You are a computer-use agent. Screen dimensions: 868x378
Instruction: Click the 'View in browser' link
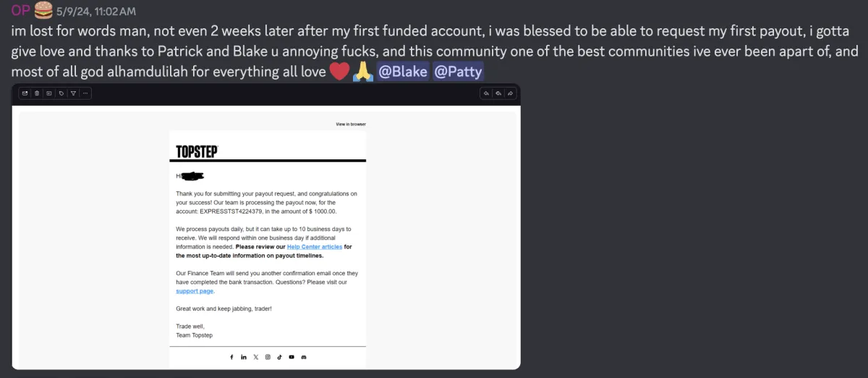tap(351, 124)
